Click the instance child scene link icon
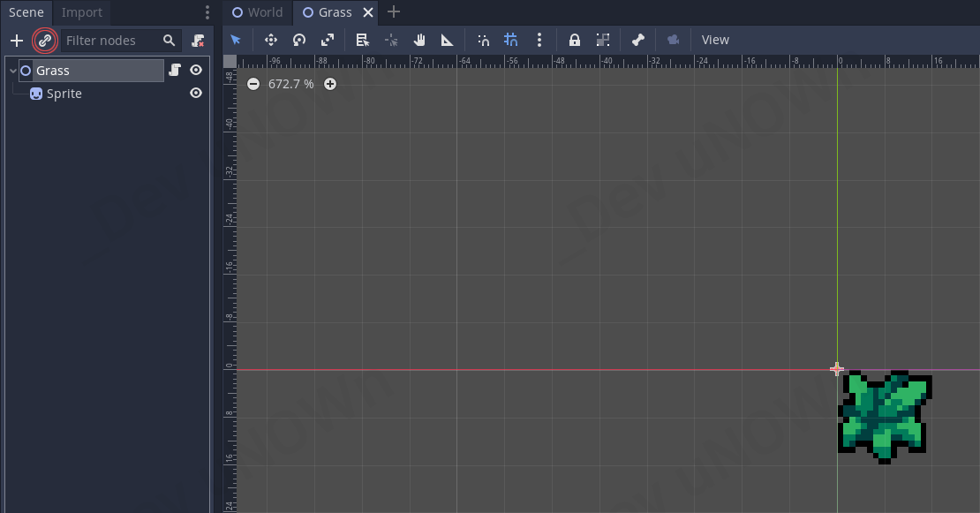Image resolution: width=980 pixels, height=513 pixels. coord(44,41)
